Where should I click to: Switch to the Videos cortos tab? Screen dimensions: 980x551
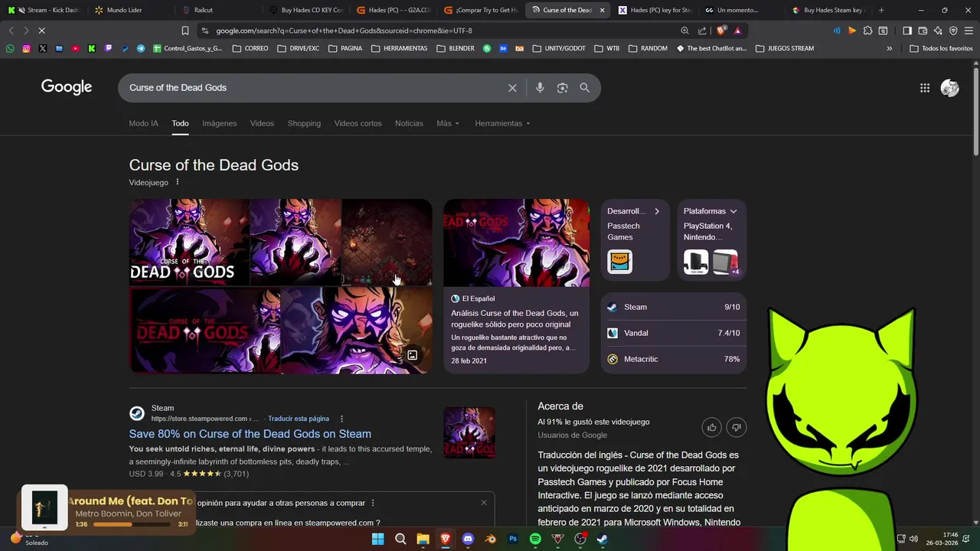[x=358, y=123]
